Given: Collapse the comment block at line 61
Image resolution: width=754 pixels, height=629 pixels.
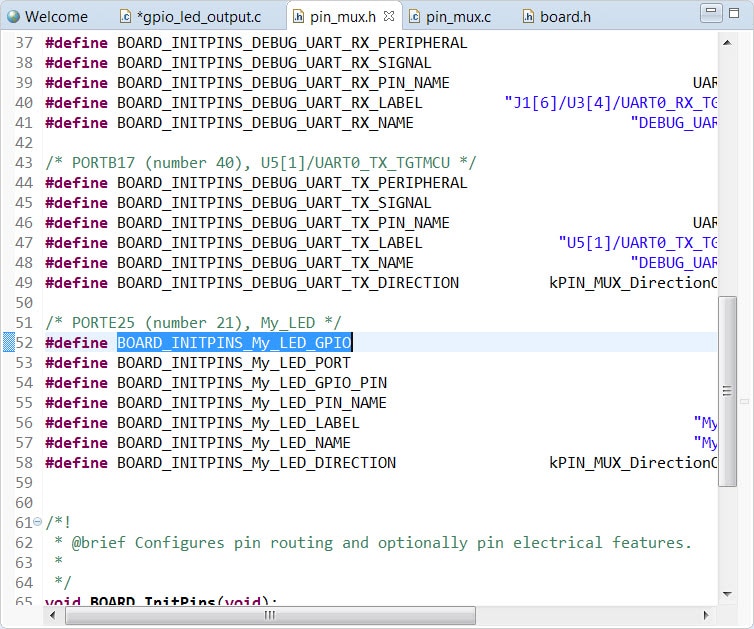Looking at the screenshot, I should pos(38,523).
